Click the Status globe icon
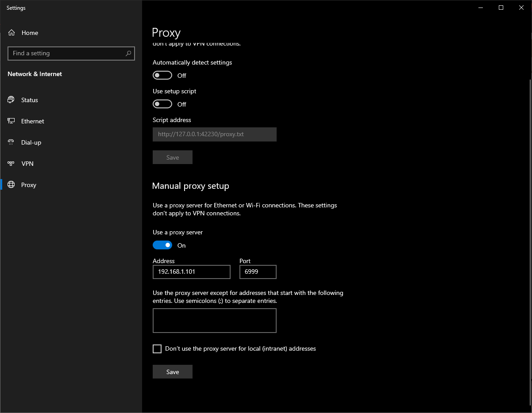This screenshot has width=532, height=413. click(x=11, y=100)
